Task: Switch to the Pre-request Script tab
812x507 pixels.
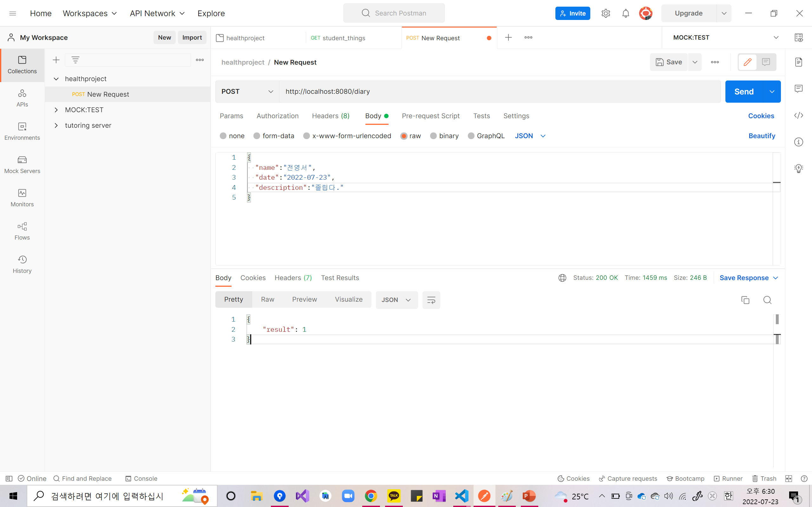Action: point(430,116)
